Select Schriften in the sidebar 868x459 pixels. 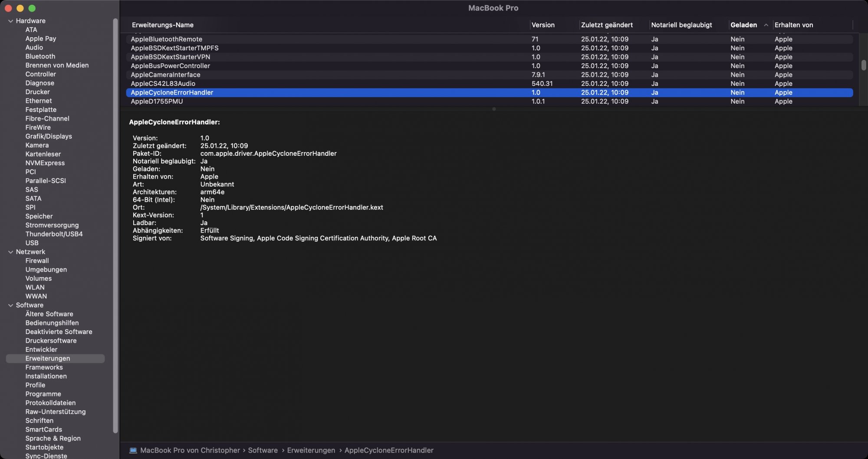point(39,421)
